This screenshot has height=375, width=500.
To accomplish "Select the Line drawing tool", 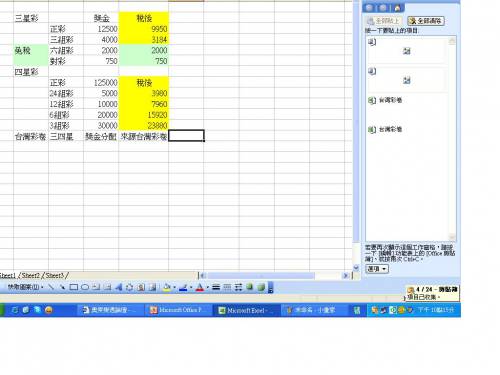I will click(x=51, y=287).
